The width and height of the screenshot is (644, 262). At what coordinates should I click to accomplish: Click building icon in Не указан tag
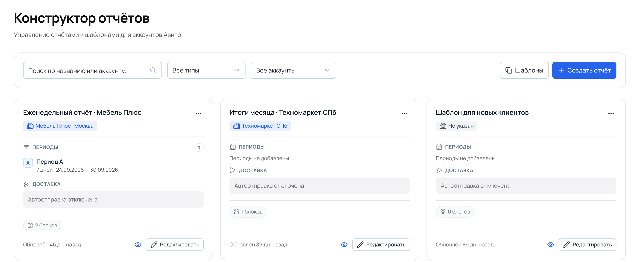(x=443, y=126)
